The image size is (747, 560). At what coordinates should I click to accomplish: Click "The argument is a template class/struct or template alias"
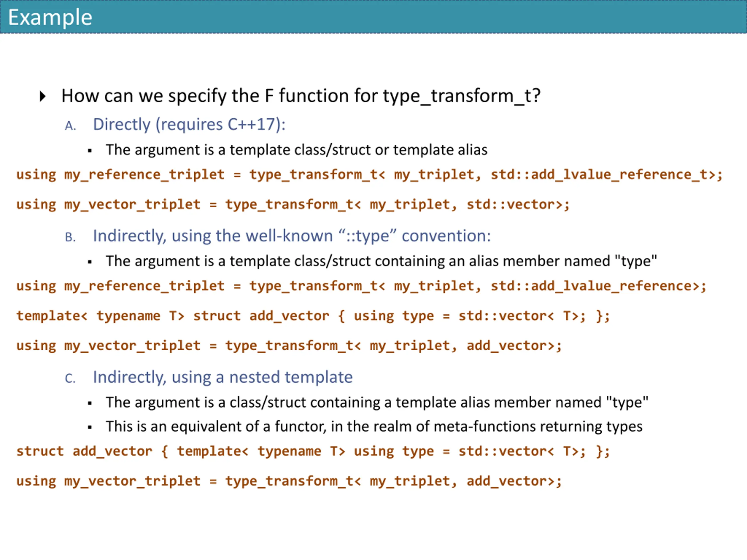tap(296, 150)
